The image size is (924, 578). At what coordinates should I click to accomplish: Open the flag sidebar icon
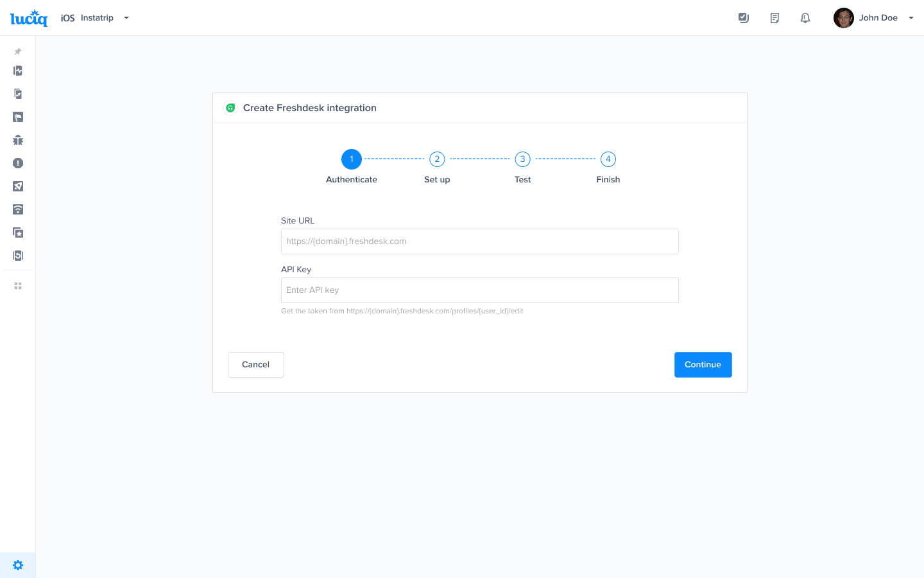18,117
